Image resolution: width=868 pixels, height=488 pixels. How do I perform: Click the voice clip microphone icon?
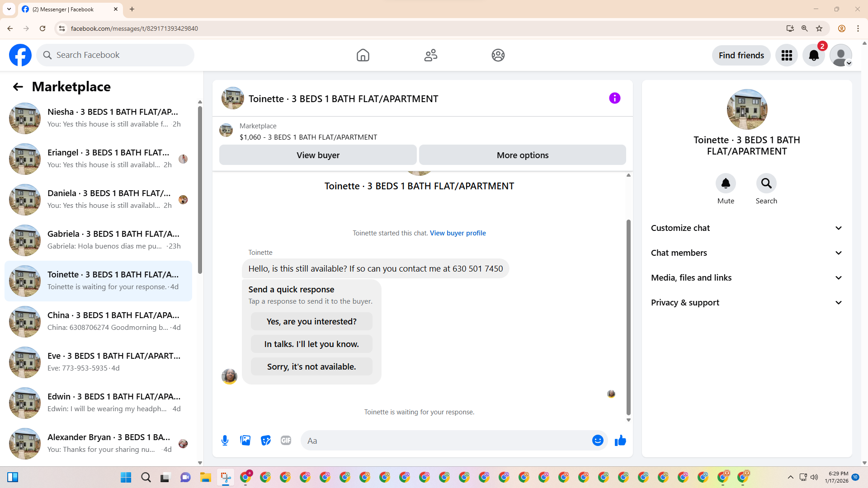[x=225, y=441]
